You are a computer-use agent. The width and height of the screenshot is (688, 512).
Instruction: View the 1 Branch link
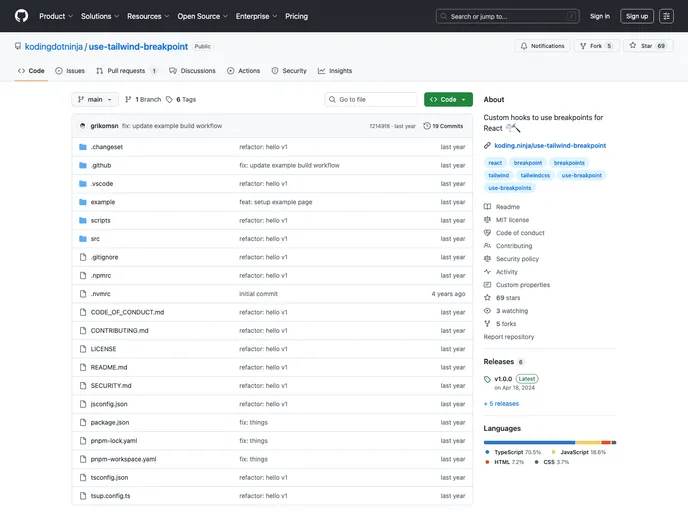pyautogui.click(x=143, y=100)
